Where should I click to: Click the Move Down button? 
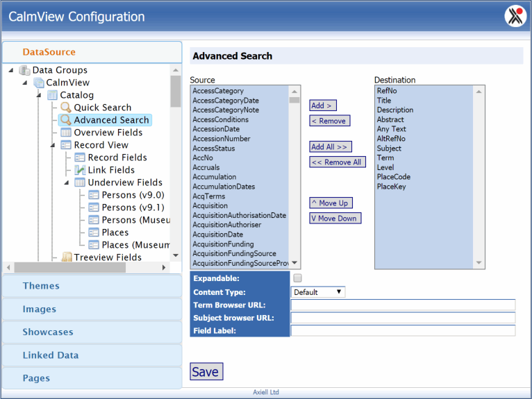335,219
